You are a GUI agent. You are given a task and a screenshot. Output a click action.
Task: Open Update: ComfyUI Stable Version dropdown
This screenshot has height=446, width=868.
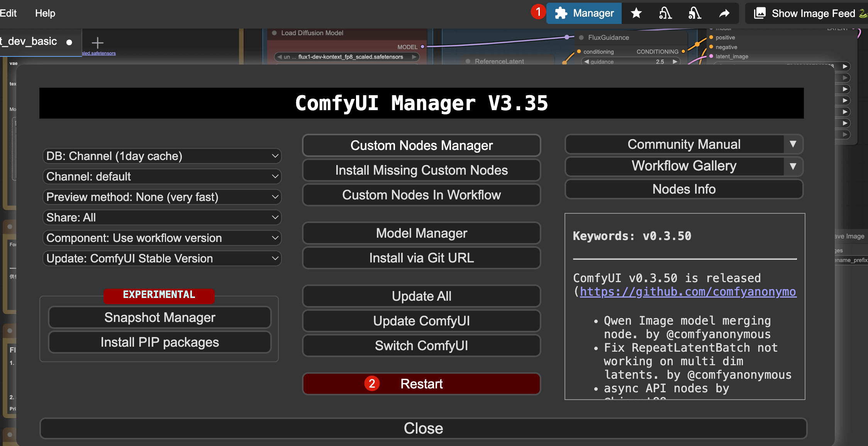tap(162, 259)
